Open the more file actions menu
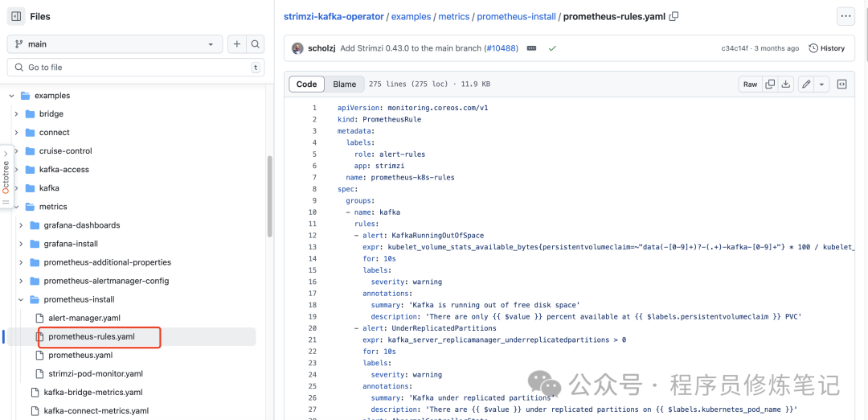Image resolution: width=868 pixels, height=420 pixels. (845, 16)
